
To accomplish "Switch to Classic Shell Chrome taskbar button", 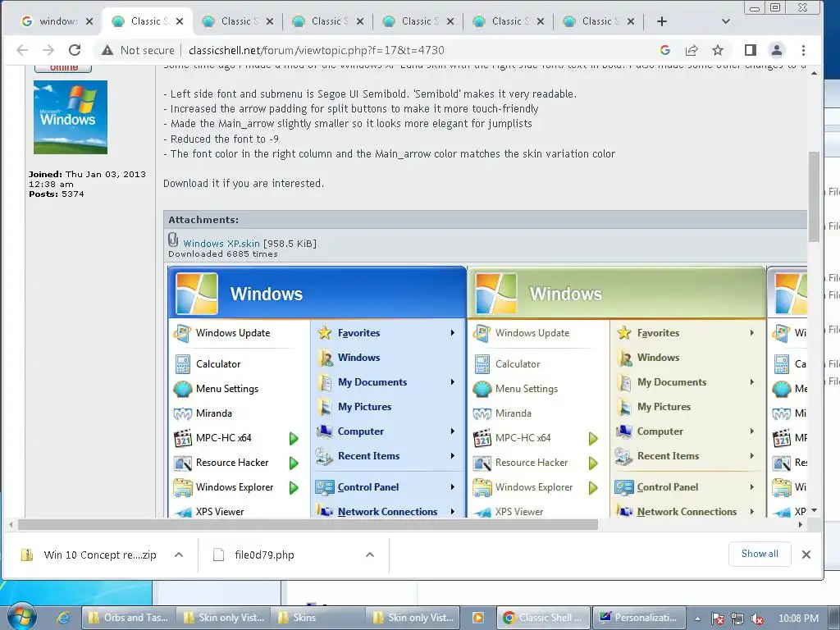I will point(543,618).
